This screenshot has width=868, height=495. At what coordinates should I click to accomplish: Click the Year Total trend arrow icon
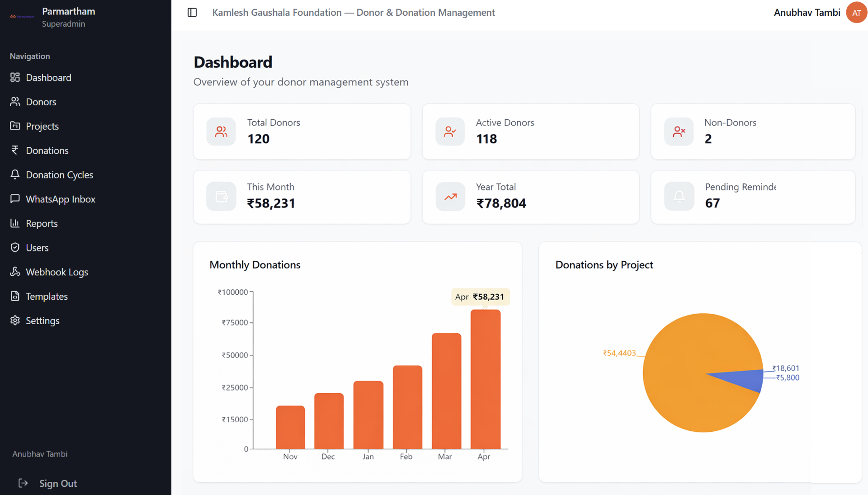(450, 196)
